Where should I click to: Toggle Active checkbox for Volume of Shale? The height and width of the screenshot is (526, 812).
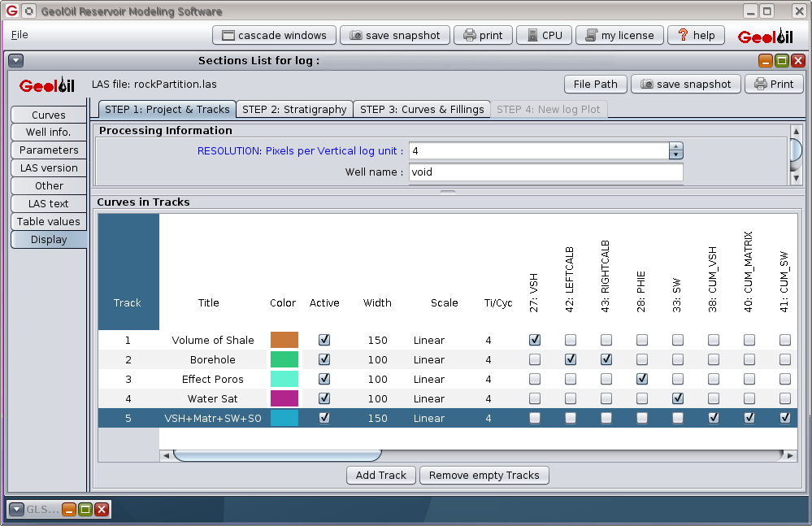324,340
